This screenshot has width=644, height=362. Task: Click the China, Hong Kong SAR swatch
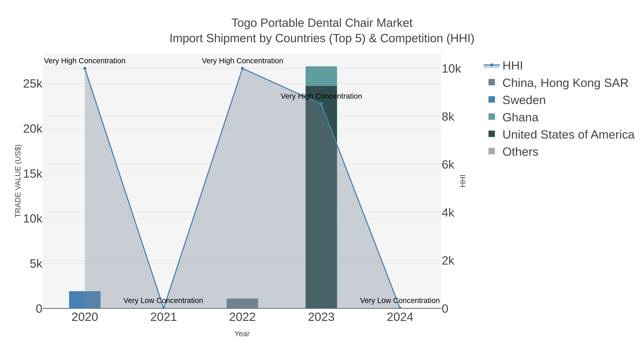(x=492, y=82)
